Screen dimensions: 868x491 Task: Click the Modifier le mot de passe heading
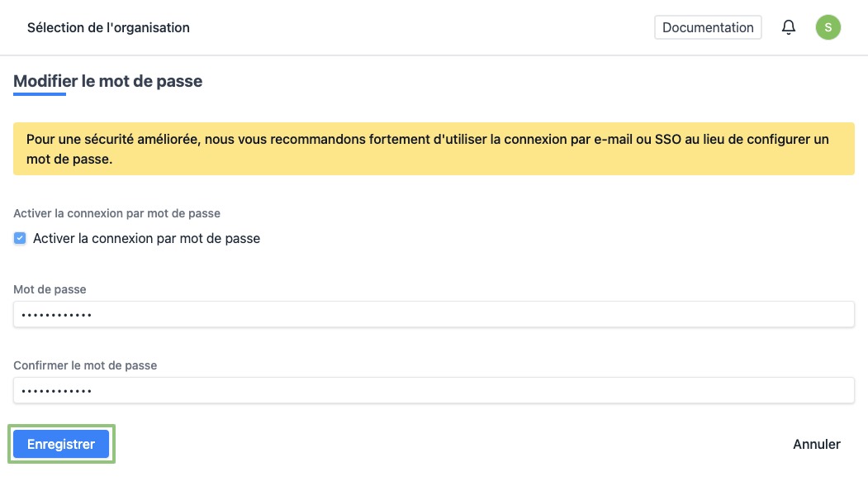point(108,81)
